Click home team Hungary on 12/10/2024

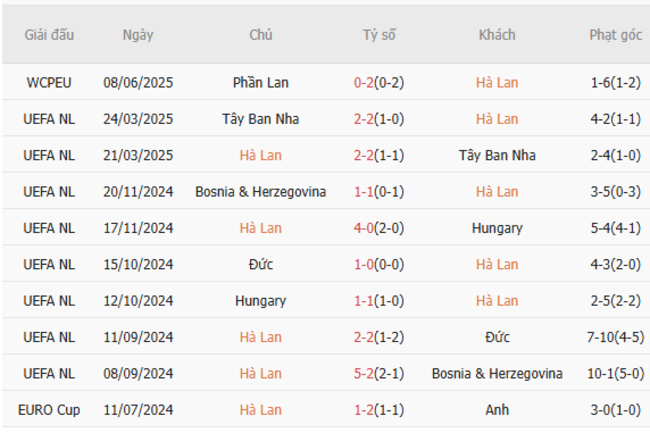point(261,301)
